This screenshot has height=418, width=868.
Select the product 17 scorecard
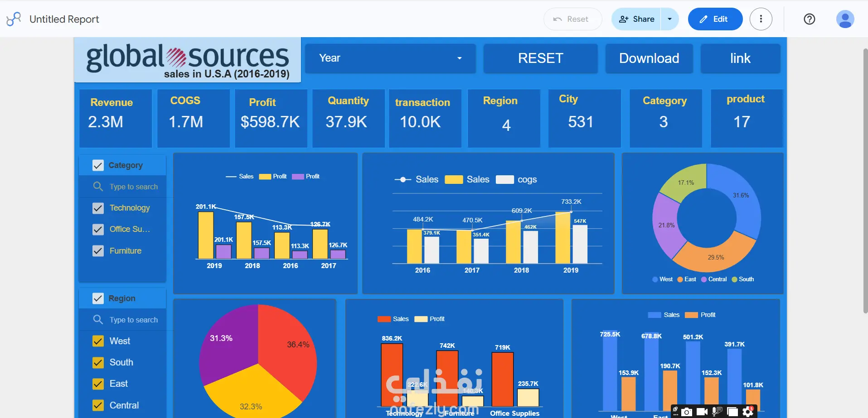click(747, 118)
